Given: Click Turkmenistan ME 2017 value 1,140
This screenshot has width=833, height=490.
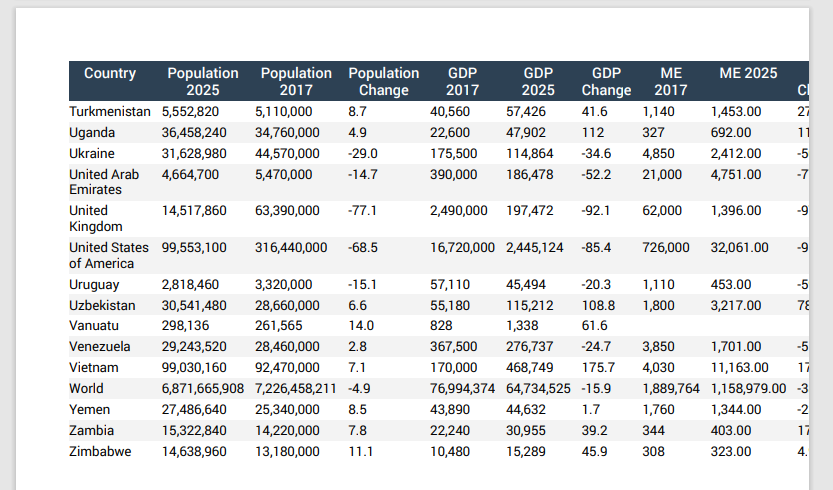Looking at the screenshot, I should click(658, 112).
